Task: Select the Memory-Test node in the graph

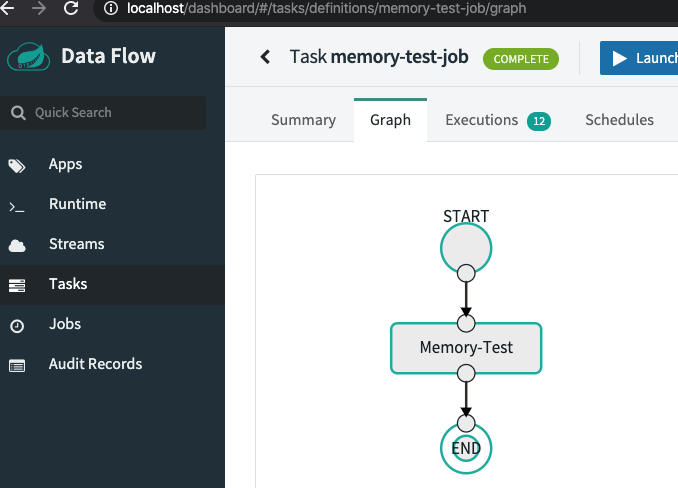Action: click(466, 348)
